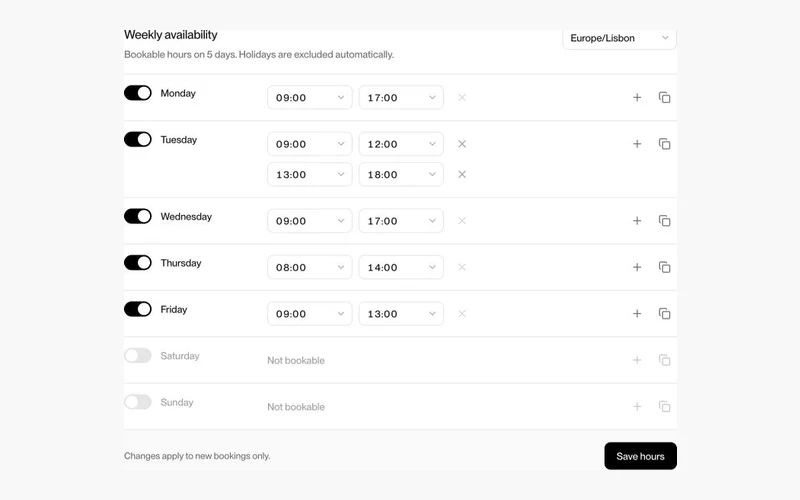This screenshot has width=800, height=500.
Task: Open Wednesday end time 17:00 dropdown
Action: (401, 221)
